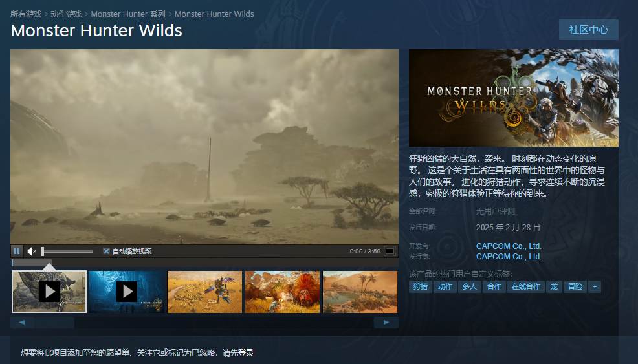Image resolution: width=638 pixels, height=364 pixels.
Task: Open developer CAPCOM Co., Ltd. link
Action: tap(509, 246)
